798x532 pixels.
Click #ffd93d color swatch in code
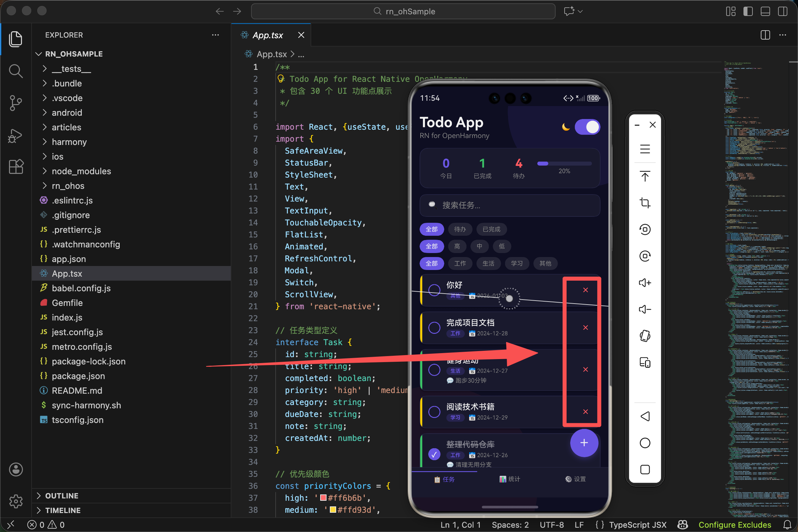(x=333, y=510)
